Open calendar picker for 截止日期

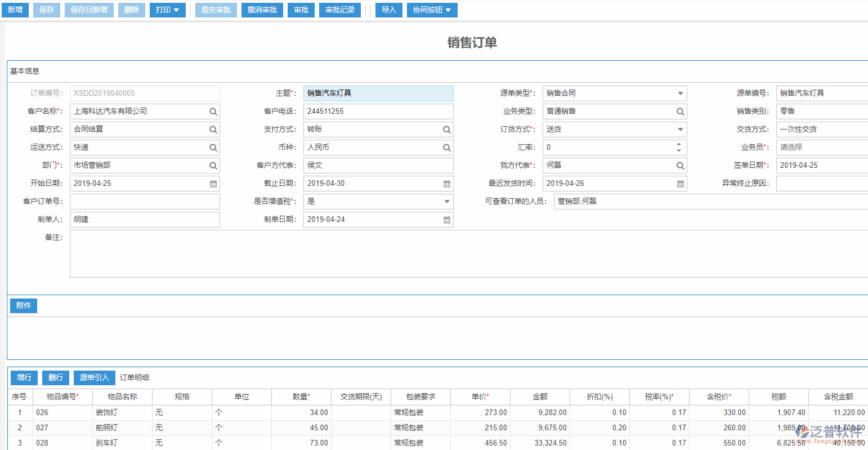pyautogui.click(x=447, y=184)
